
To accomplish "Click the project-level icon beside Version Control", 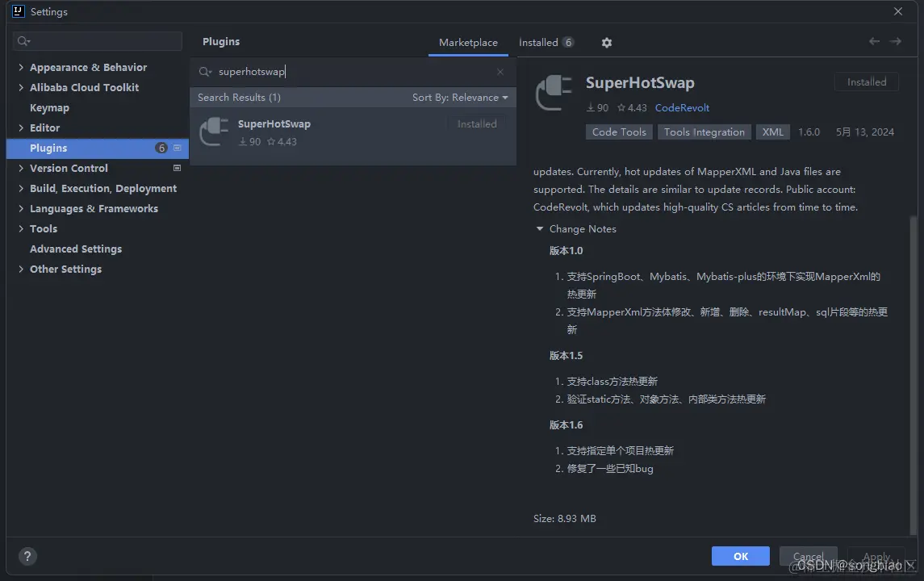I will pos(177,168).
